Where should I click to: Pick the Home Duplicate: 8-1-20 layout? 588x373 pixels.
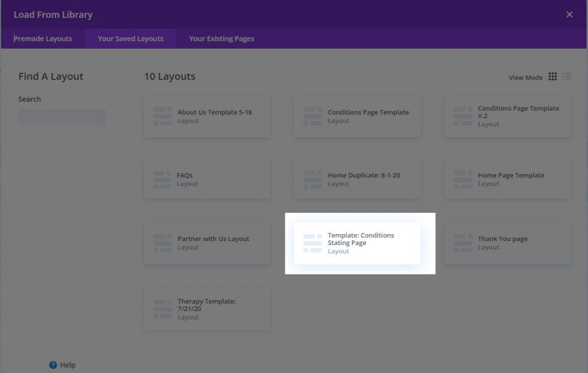357,180
